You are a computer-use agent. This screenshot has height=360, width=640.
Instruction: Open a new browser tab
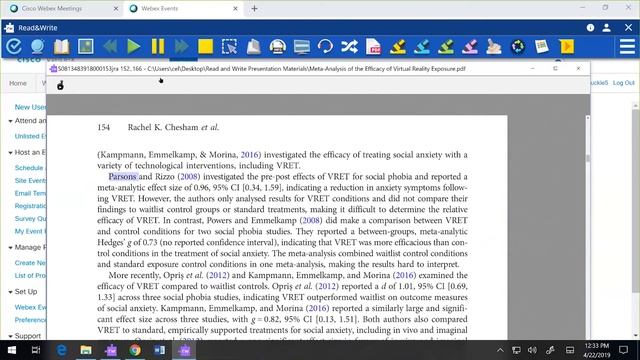tap(254, 8)
